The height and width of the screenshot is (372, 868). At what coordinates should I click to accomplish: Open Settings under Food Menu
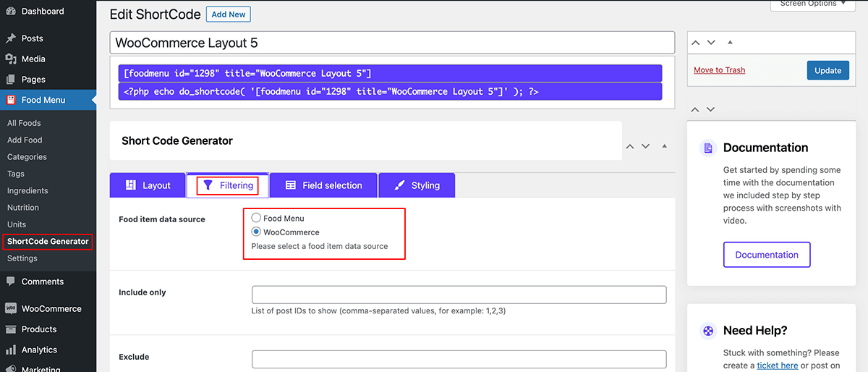click(22, 258)
